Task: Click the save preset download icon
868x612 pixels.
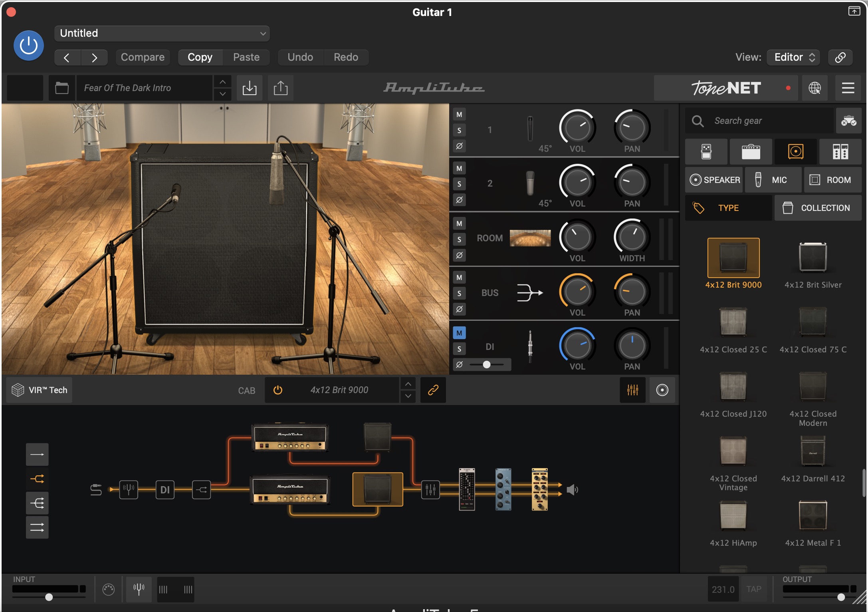Action: click(x=250, y=88)
